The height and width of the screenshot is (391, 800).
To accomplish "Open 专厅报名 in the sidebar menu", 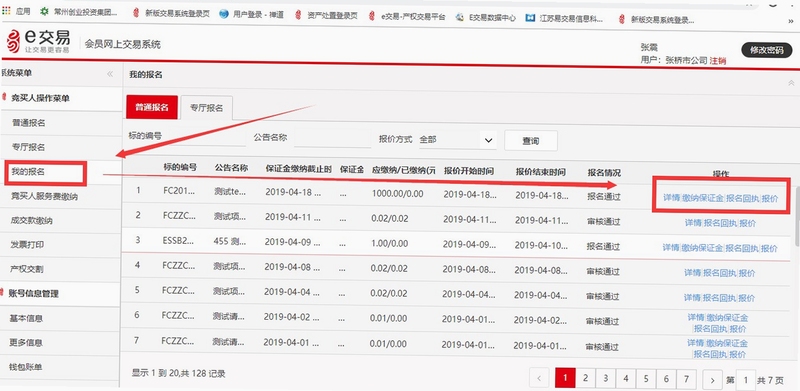I will pyautogui.click(x=29, y=148).
